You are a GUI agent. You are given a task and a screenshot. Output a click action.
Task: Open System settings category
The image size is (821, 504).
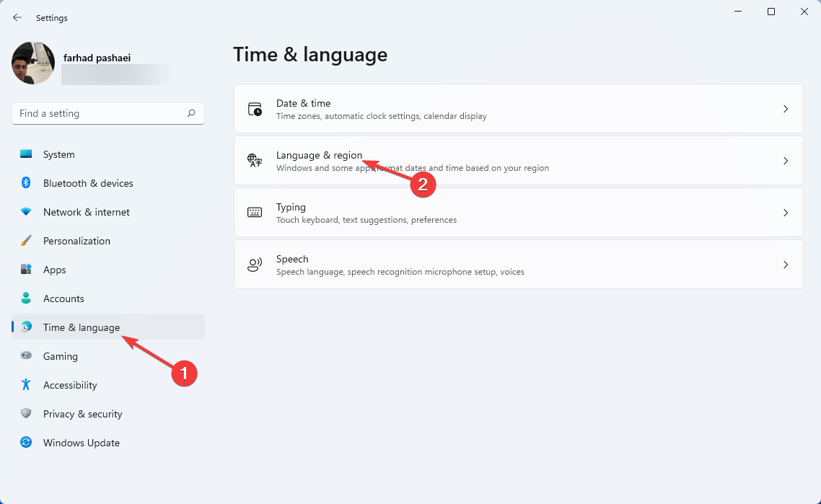(108, 154)
